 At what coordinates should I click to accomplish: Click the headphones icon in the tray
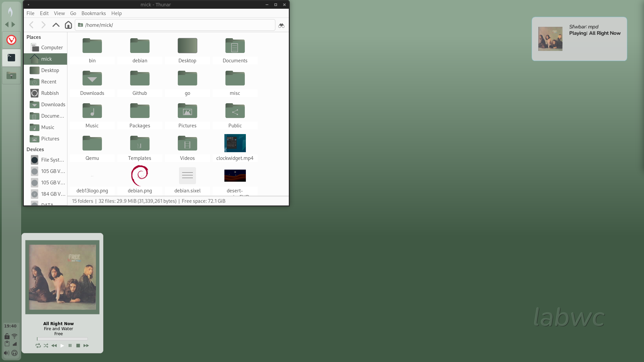coord(14,353)
